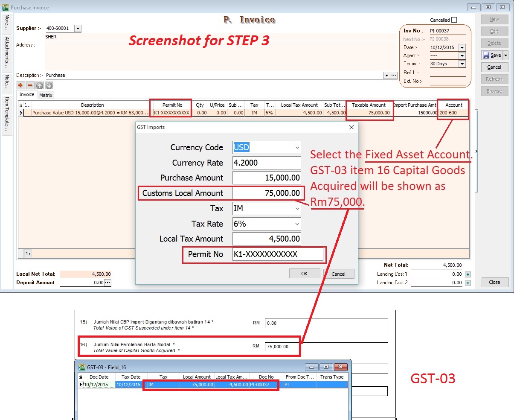Screen dimensions: 517x420
Task: Move the invoice line down with the arrow icon
Action: click(x=49, y=85)
